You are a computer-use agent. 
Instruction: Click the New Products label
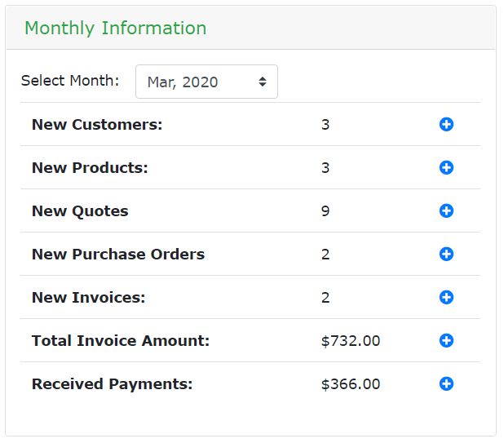[90, 168]
